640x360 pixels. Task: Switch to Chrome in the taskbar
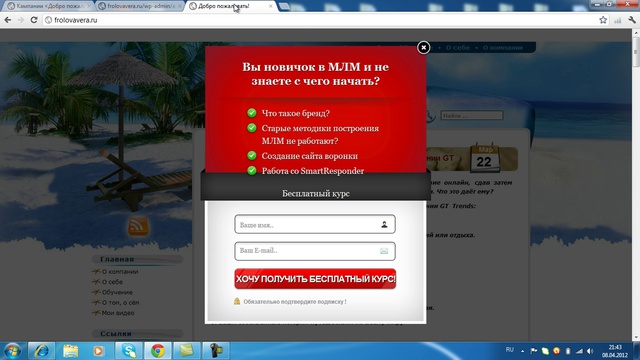click(158, 351)
